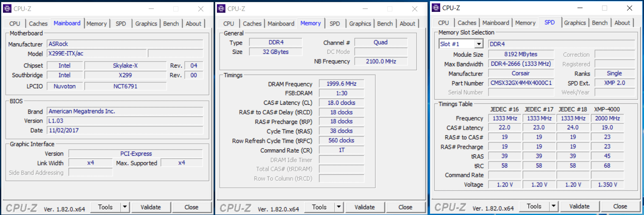The height and width of the screenshot is (215, 644).
Task: Open Tools dropdown arrow in SPD window
Action: pos(554,206)
